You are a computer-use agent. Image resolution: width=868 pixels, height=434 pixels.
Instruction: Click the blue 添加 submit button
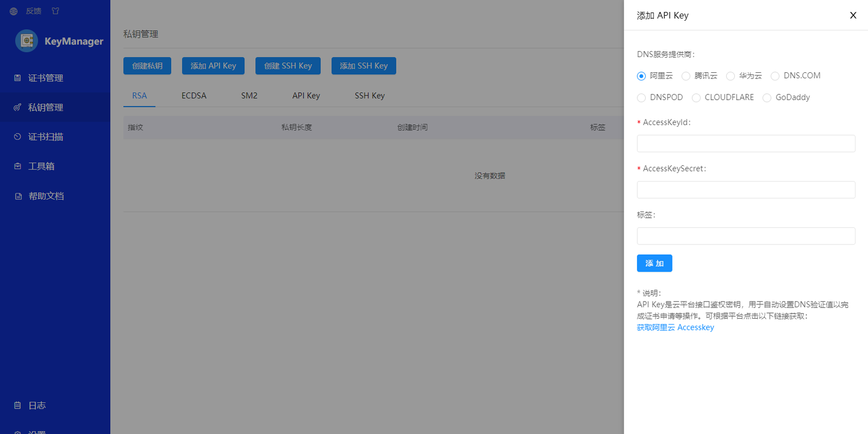[x=655, y=263]
